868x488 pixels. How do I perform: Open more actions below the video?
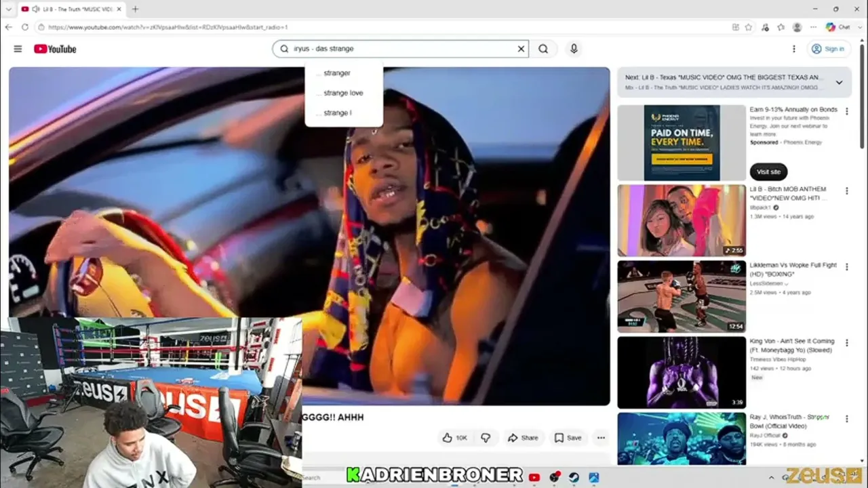pyautogui.click(x=601, y=438)
